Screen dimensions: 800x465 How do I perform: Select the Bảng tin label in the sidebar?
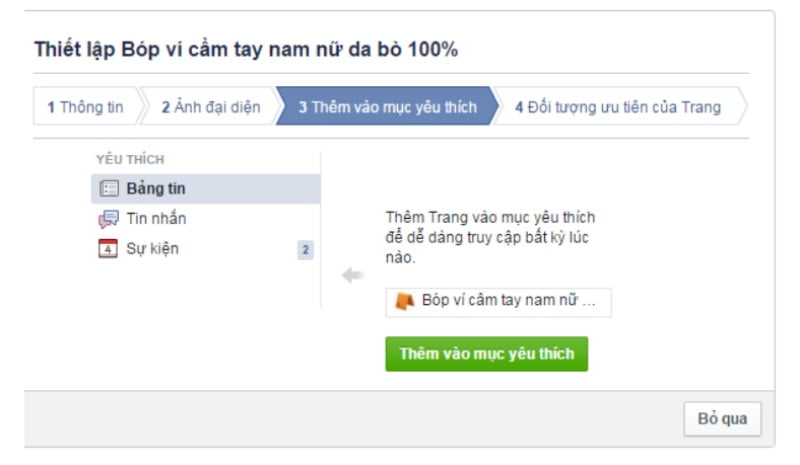coord(156,189)
